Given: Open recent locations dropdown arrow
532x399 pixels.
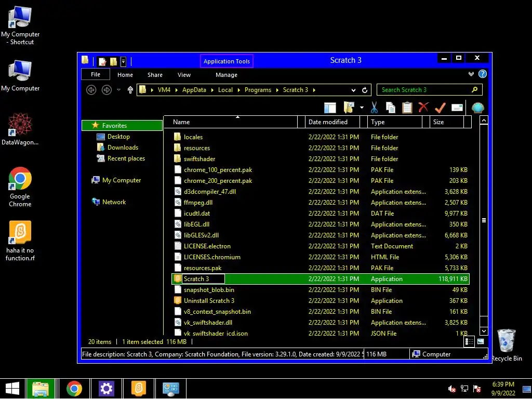Looking at the screenshot, I should click(119, 90).
